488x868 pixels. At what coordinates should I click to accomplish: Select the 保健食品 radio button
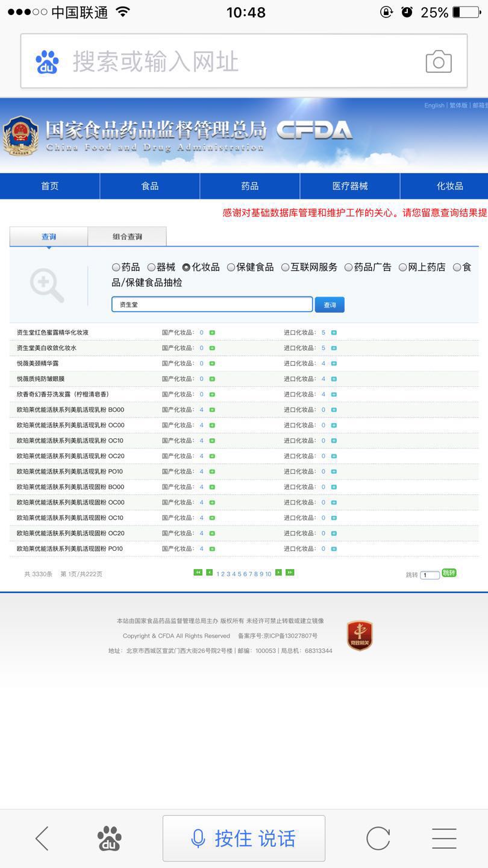231,267
